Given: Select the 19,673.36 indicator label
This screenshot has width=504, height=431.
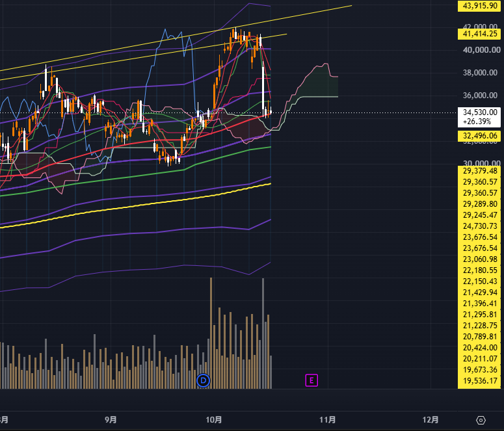Looking at the screenshot, I should [x=479, y=370].
